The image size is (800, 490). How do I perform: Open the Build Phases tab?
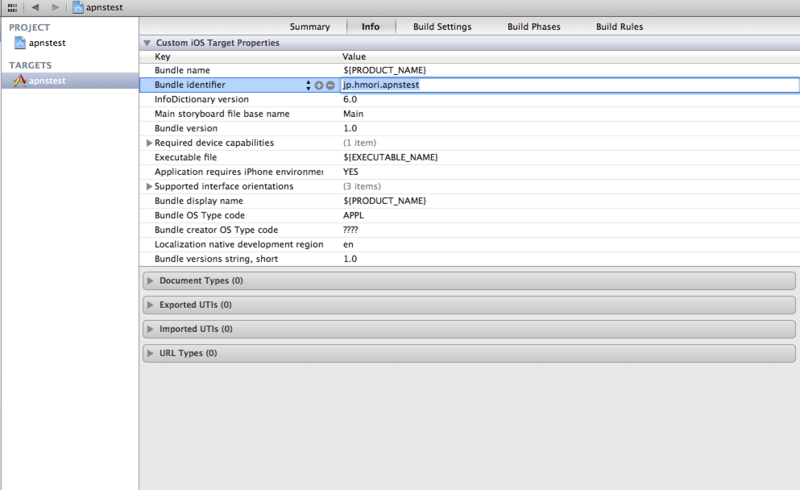[x=534, y=27]
